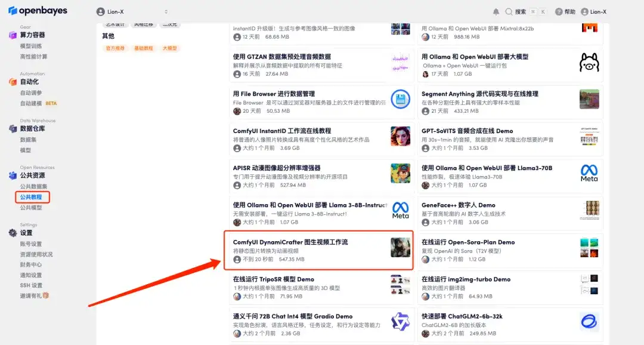The width and height of the screenshot is (644, 345).
Task: Open 快速部署 ChatGLM2-6b-32k tutorial
Action: coord(462,316)
